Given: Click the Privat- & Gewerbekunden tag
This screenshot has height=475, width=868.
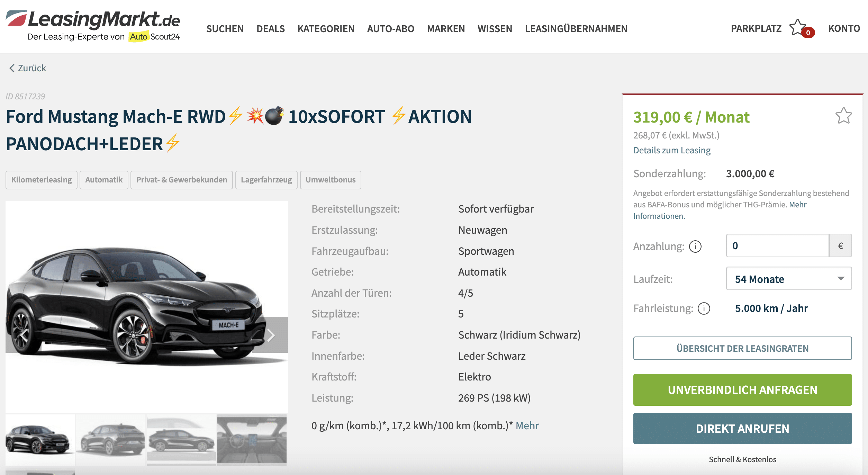Looking at the screenshot, I should pyautogui.click(x=182, y=180).
